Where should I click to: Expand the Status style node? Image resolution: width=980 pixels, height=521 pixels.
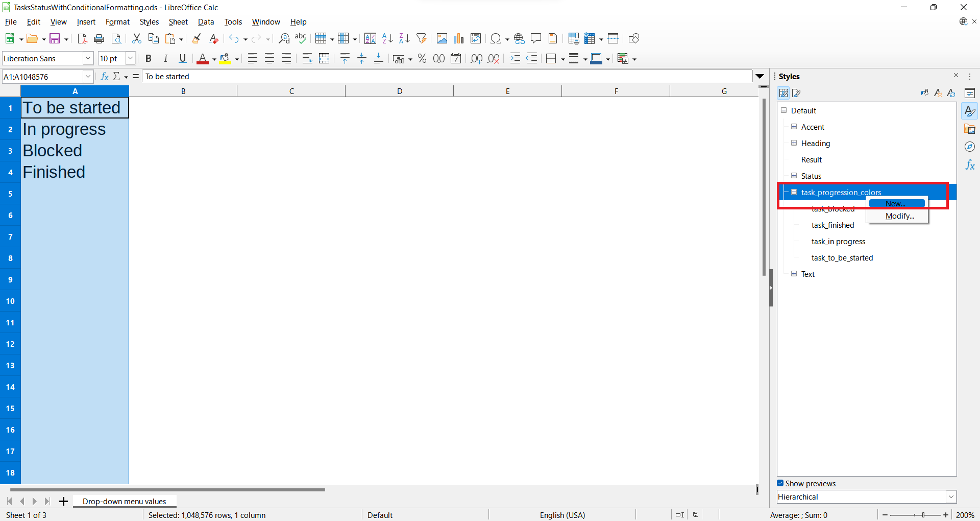tap(794, 176)
